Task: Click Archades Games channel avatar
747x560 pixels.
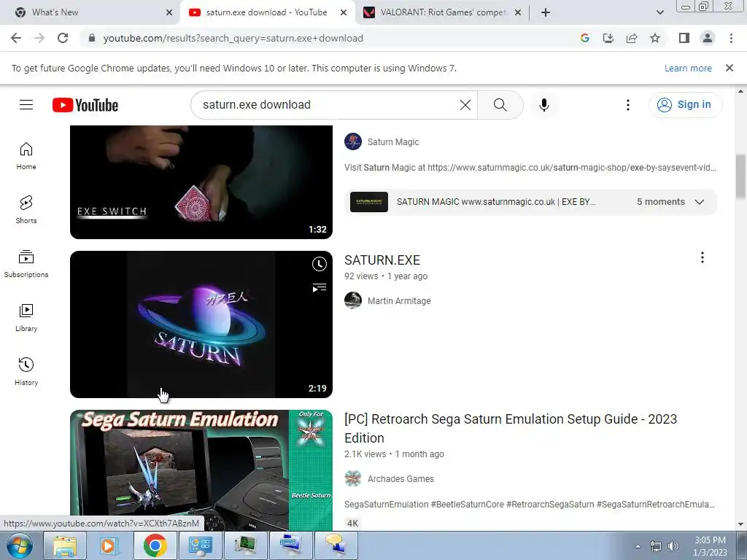Action: tap(353, 478)
